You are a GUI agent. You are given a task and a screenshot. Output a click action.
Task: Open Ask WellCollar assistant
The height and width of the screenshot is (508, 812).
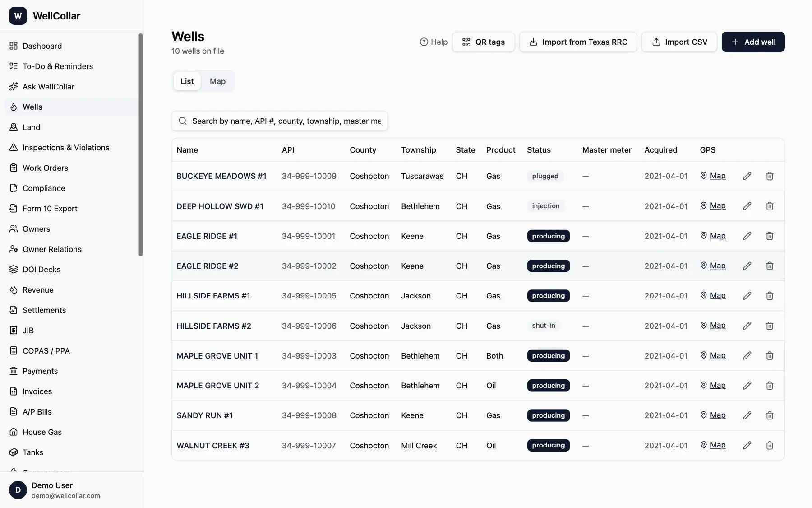[x=71, y=87]
